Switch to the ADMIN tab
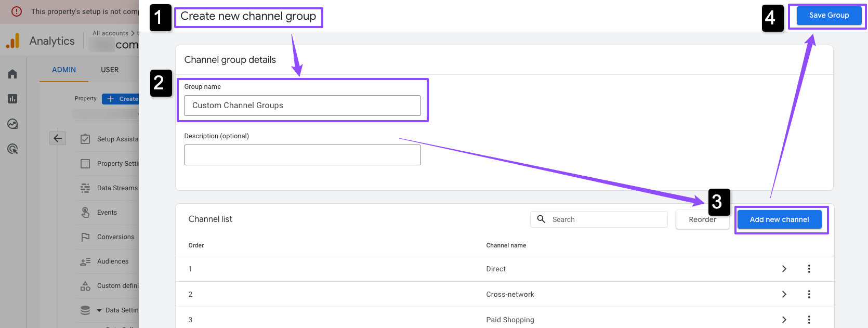 pyautogui.click(x=64, y=70)
